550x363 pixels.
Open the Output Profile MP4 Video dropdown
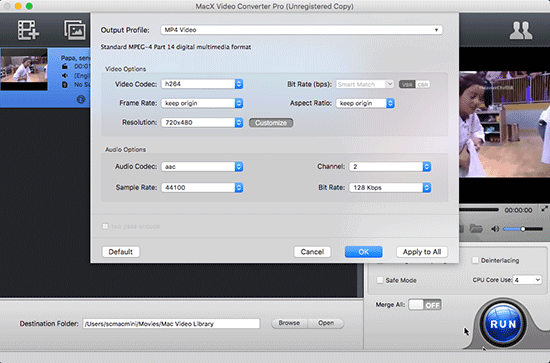coord(301,30)
